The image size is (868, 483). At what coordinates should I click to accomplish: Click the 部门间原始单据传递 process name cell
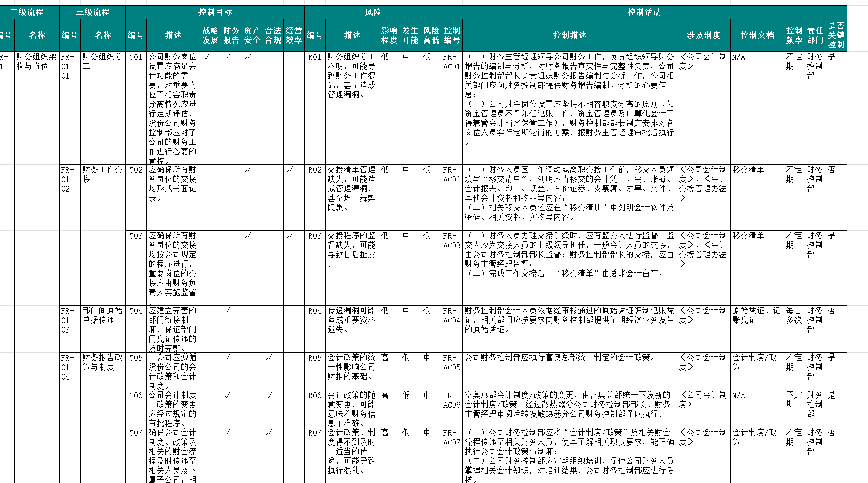pos(103,328)
